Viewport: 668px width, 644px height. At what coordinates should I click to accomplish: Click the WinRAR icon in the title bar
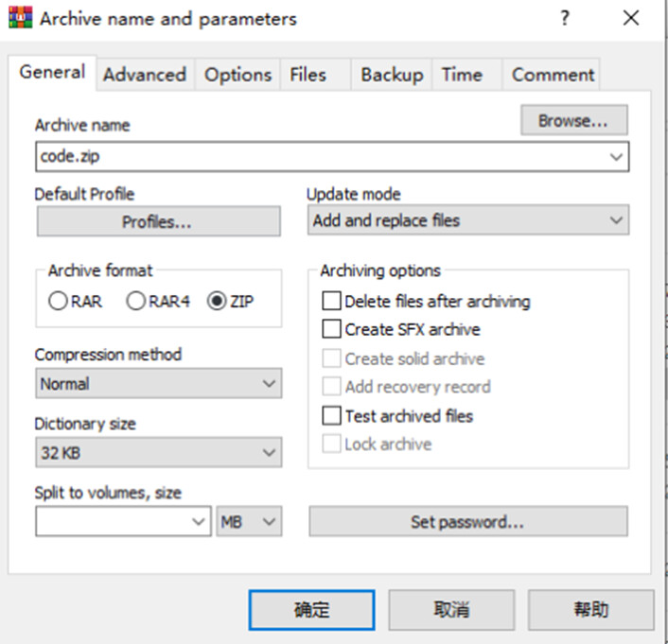coord(20,18)
